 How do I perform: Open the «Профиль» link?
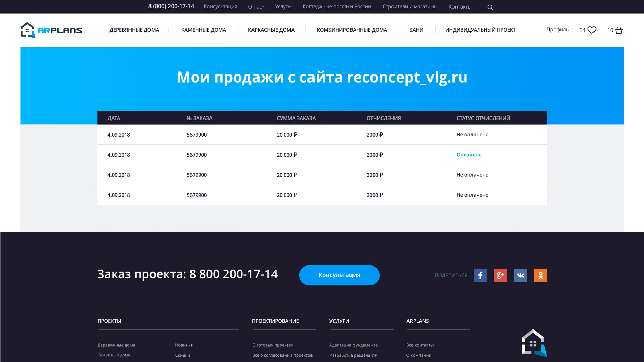point(557,30)
